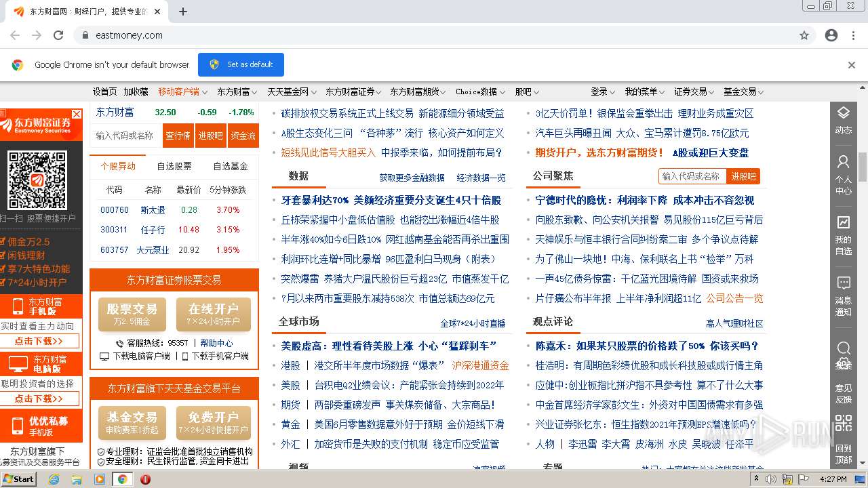Open the 公司公告一览 link
The height and width of the screenshot is (488, 868).
click(734, 298)
